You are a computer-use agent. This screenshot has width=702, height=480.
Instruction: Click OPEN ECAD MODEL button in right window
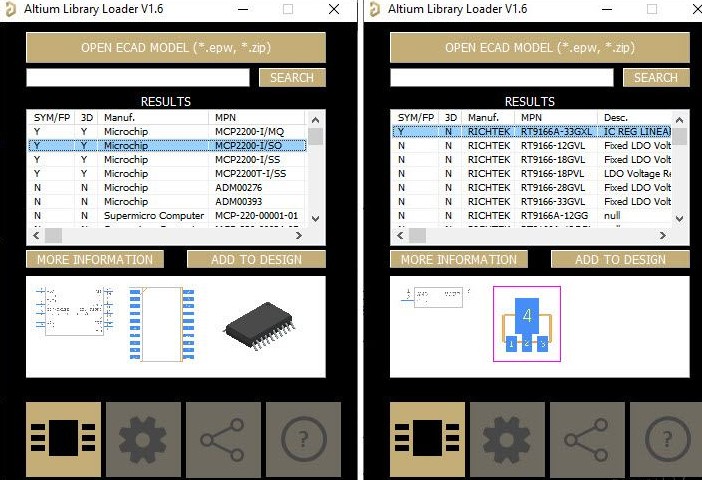(x=540, y=47)
